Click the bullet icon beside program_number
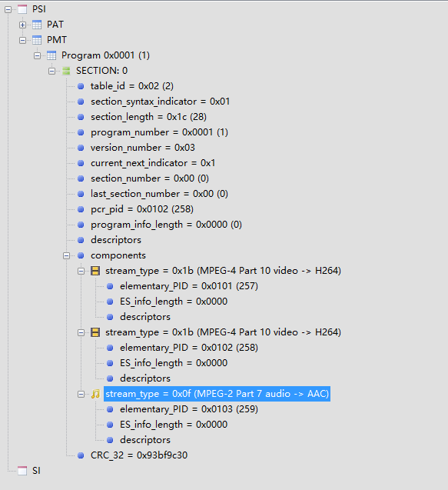Viewport: 448px width, 490px height. (x=81, y=132)
